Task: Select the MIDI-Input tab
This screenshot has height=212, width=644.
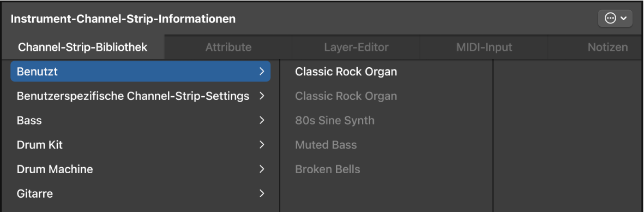Action: pos(484,48)
